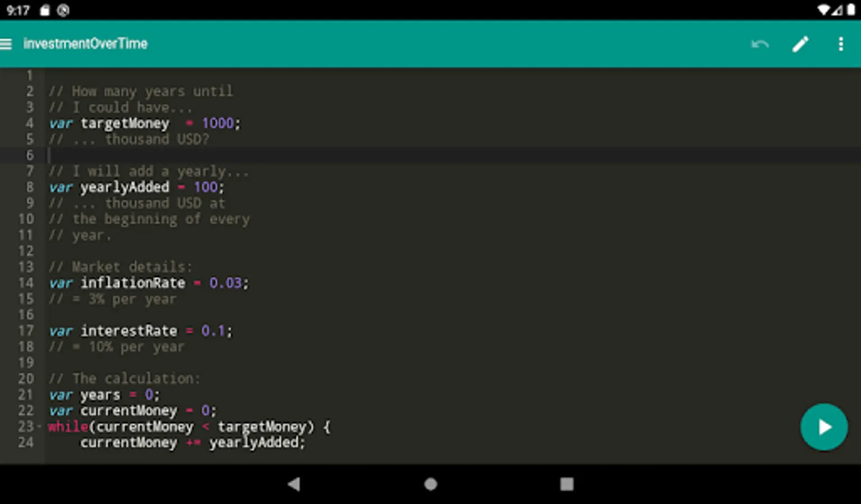This screenshot has width=861, height=504.
Task: Click the targetMoney variable on line 4
Action: tap(124, 123)
